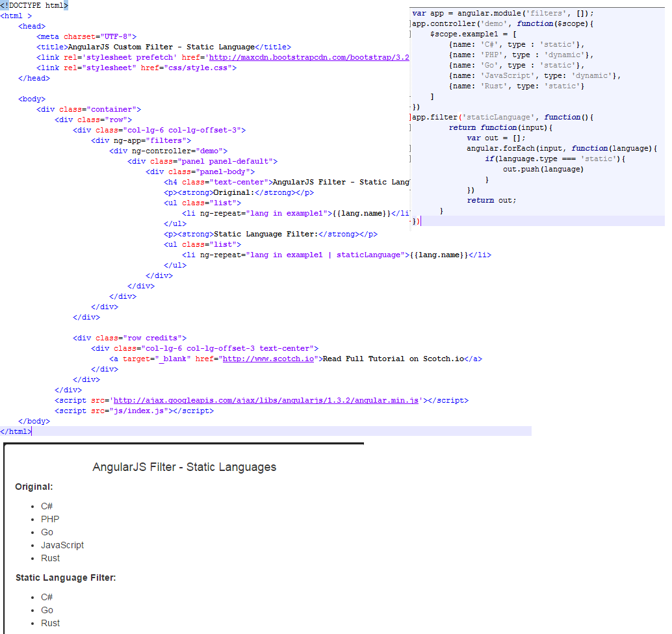Click the opening <body> tag

tap(32, 99)
